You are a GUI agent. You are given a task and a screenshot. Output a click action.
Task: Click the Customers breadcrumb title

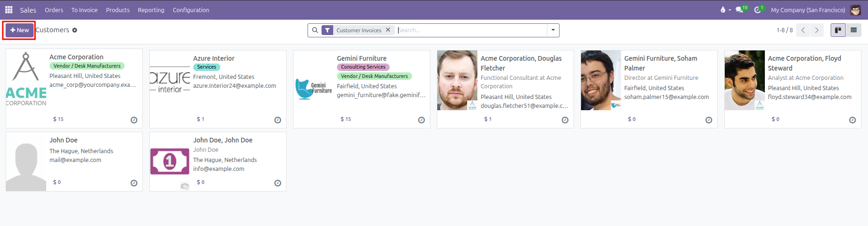(x=52, y=30)
